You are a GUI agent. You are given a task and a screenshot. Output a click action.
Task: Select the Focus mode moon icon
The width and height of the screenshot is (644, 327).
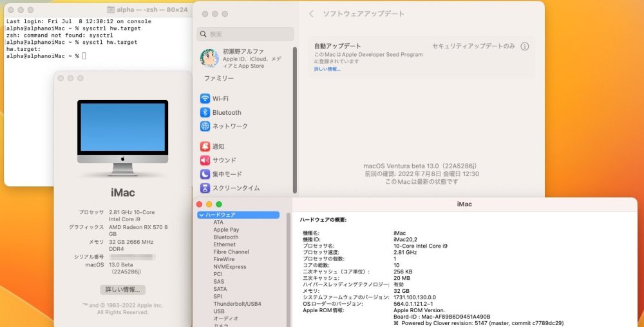205,174
